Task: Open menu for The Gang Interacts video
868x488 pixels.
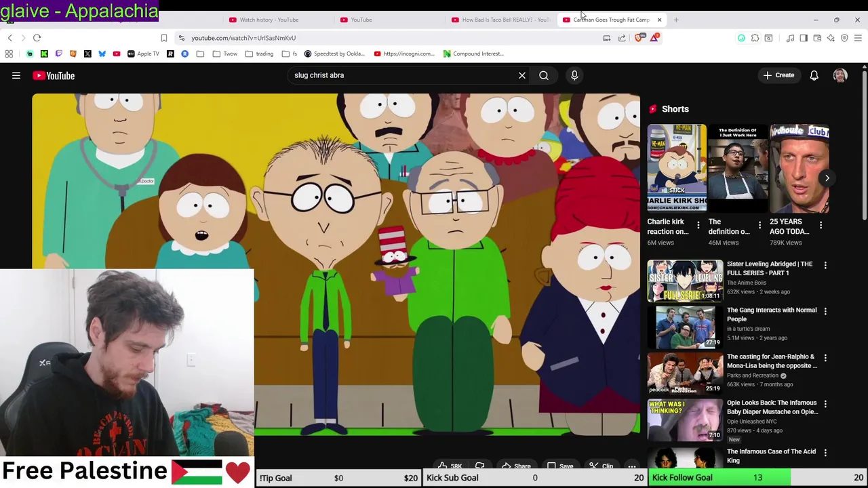Action: pyautogui.click(x=825, y=311)
